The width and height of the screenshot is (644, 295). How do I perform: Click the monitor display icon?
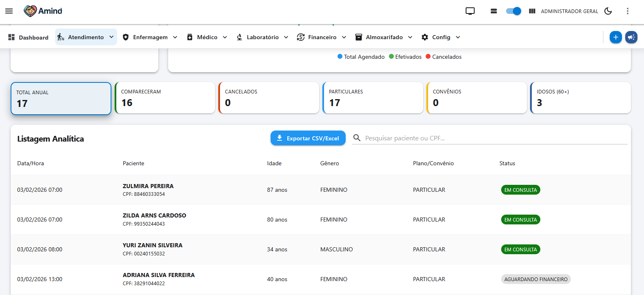470,11
